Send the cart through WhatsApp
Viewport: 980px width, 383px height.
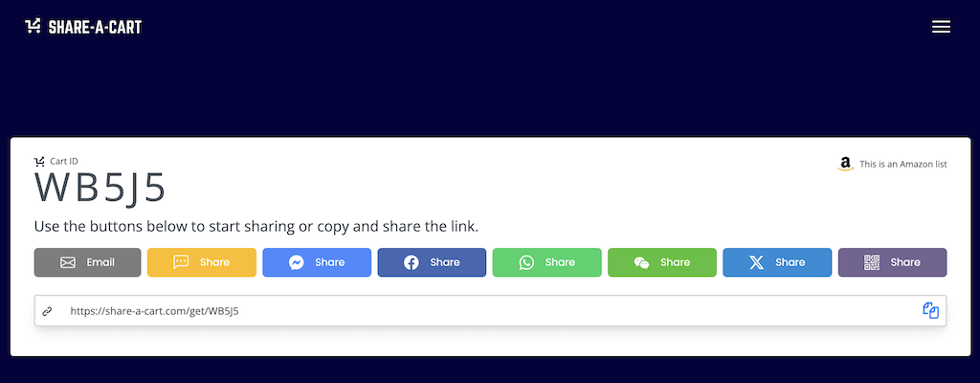[x=546, y=262]
